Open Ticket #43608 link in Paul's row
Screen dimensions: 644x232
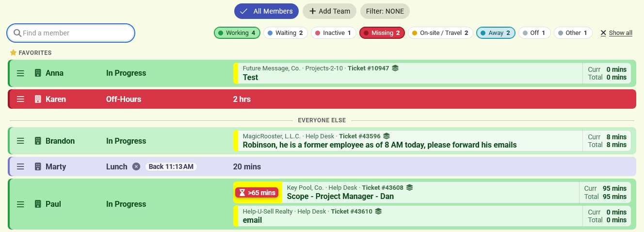(x=383, y=187)
